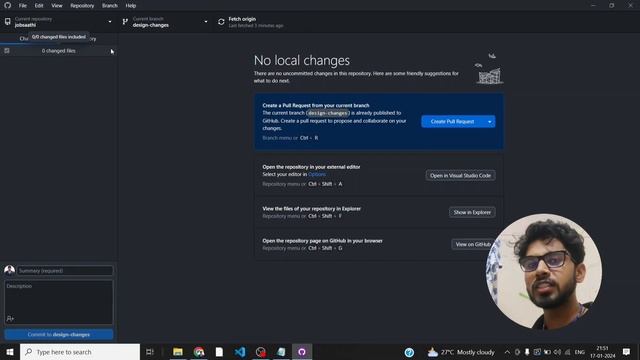Screen dimensions: 640x360
Task: Click Commit to design-changes button
Action: pos(59,335)
